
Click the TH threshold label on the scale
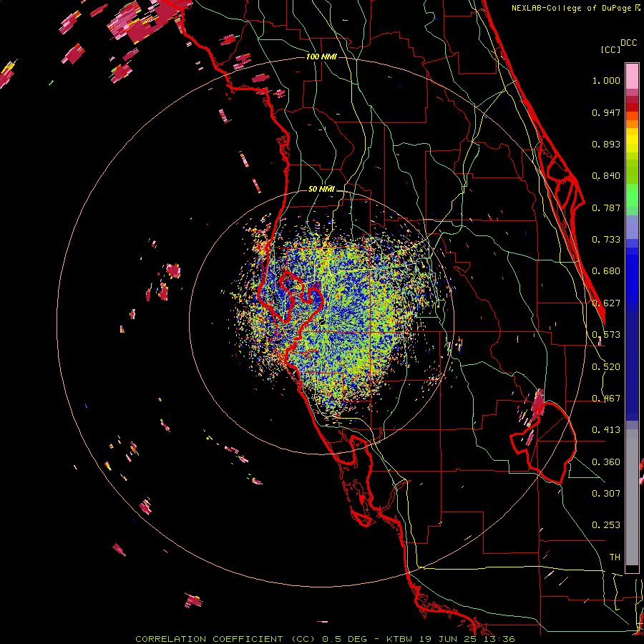[615, 557]
